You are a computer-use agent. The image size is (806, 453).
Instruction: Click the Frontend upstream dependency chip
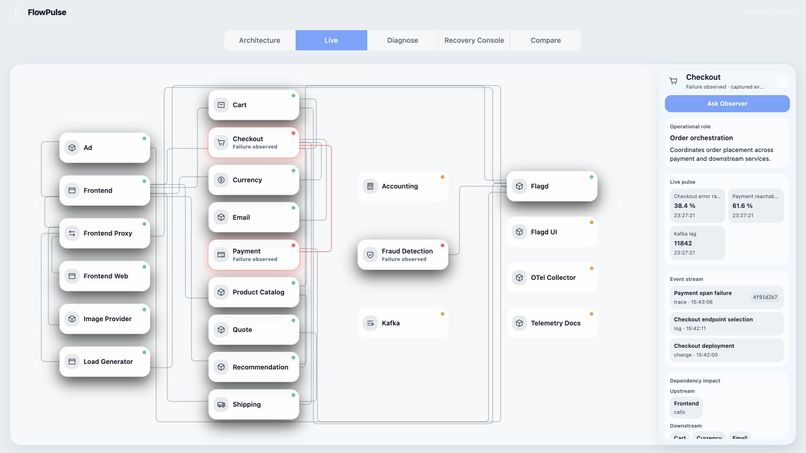[x=686, y=407]
